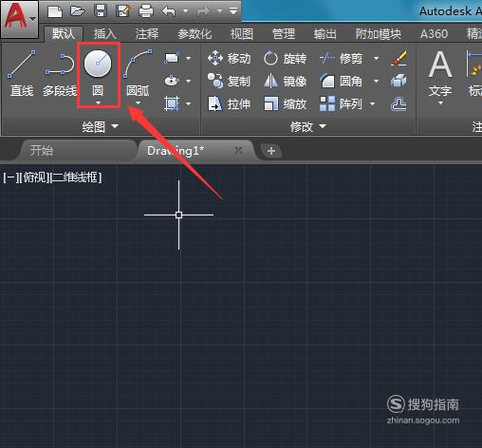Click the Offset icon in Modify panel
This screenshot has height=448, width=482.
tap(399, 103)
